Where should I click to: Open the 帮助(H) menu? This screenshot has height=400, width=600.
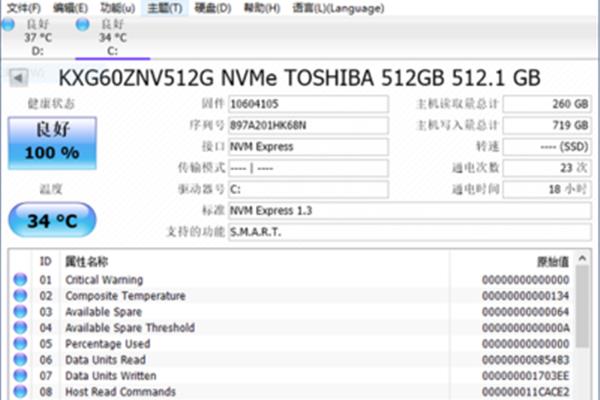click(262, 8)
